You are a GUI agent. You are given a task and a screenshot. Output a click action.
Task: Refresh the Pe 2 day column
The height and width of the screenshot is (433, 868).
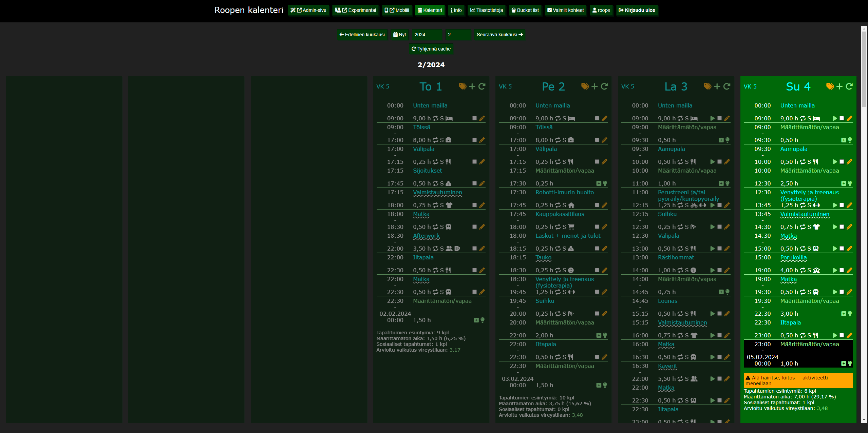click(x=604, y=86)
